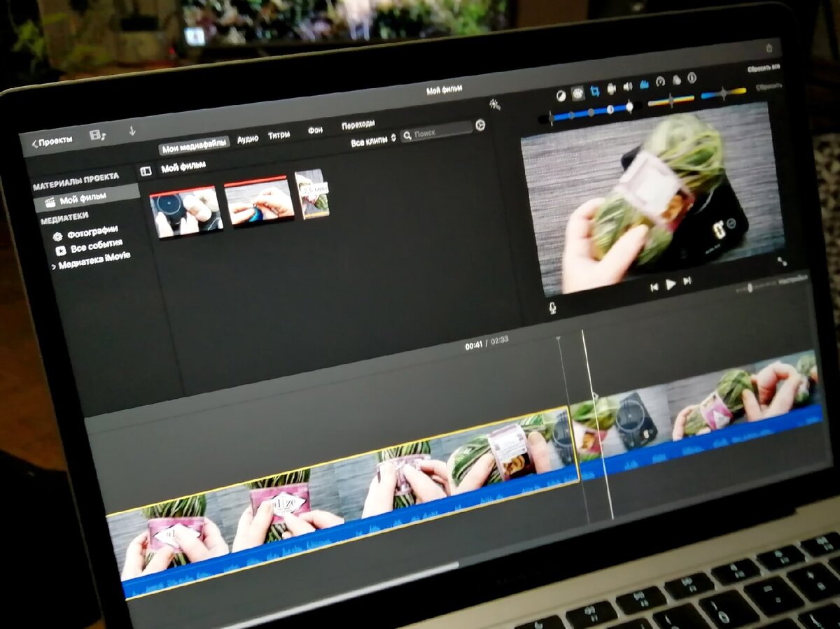Open the speed gauge icon
The height and width of the screenshot is (629, 840).
pos(661,81)
